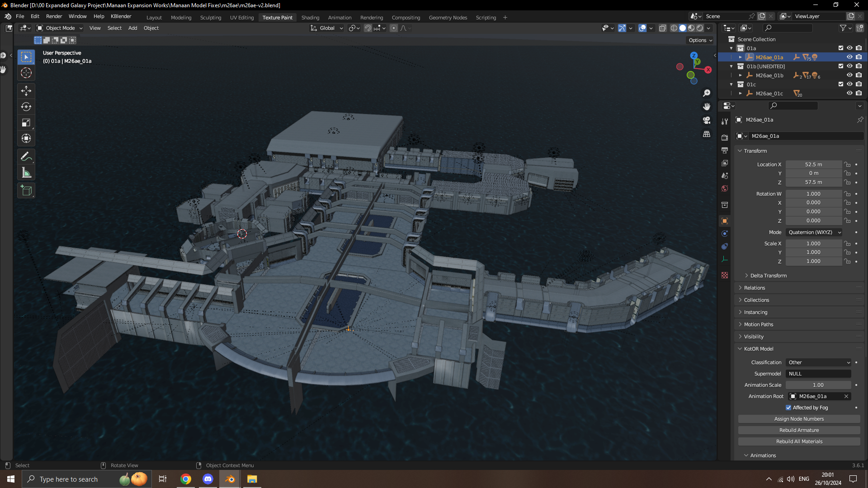Click the new collection icon in outliner

859,28
